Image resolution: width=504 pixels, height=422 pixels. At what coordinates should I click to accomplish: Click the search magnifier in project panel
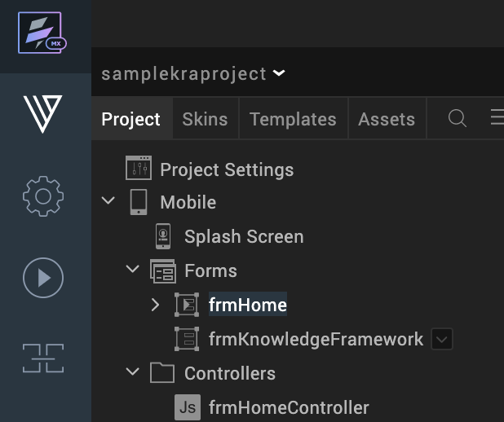pos(457,118)
